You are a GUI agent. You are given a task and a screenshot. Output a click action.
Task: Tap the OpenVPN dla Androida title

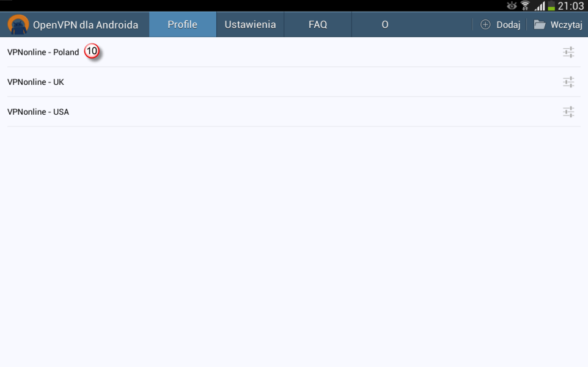tap(86, 24)
